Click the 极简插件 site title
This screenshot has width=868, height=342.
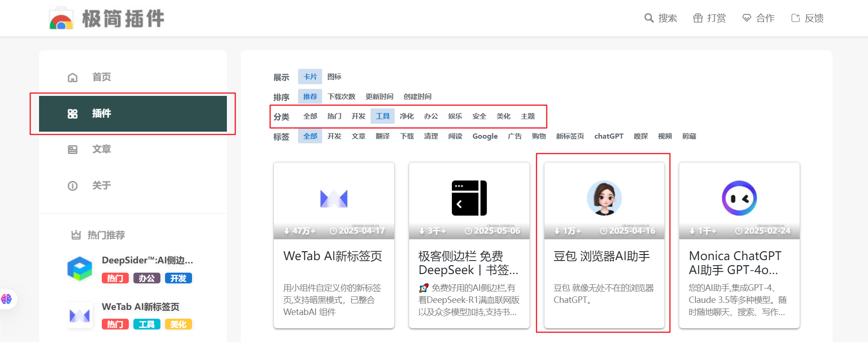pos(123,19)
